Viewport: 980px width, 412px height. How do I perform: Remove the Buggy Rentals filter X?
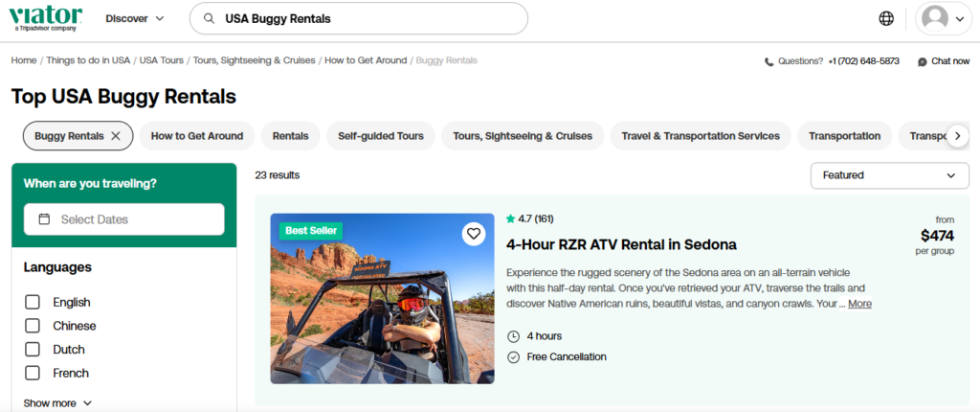point(116,136)
